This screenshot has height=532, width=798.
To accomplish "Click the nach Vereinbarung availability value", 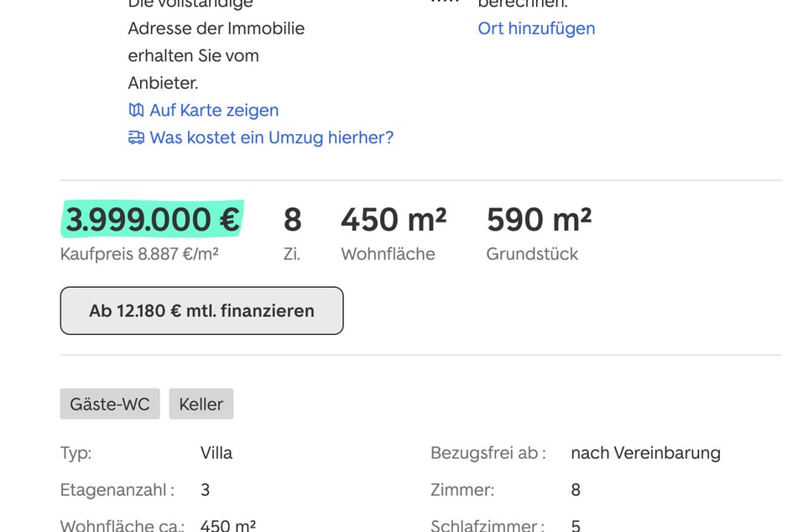I will 644,453.
